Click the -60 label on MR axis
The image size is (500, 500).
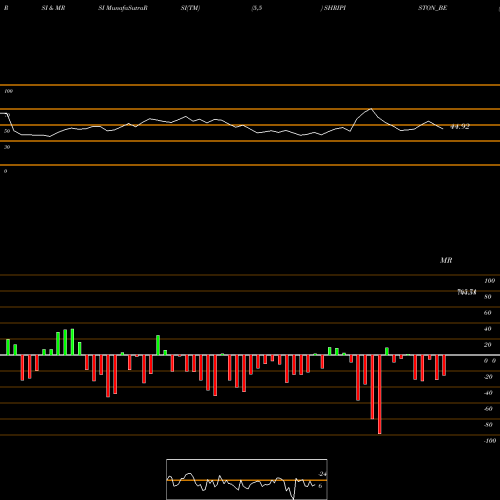click(488, 409)
